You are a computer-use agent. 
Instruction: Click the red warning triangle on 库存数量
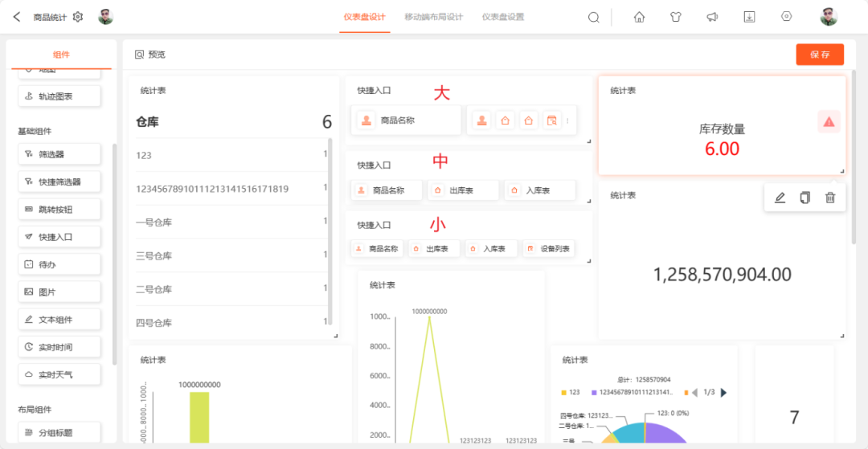coord(829,121)
